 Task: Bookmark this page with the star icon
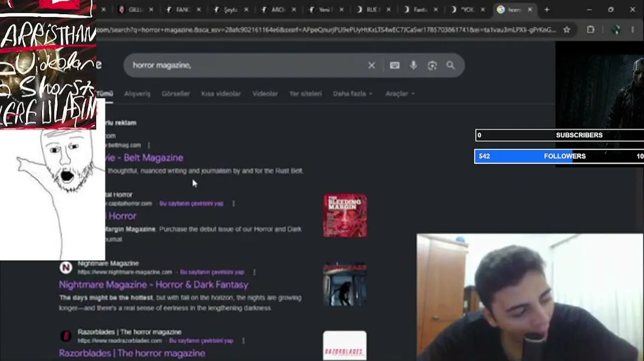(567, 30)
